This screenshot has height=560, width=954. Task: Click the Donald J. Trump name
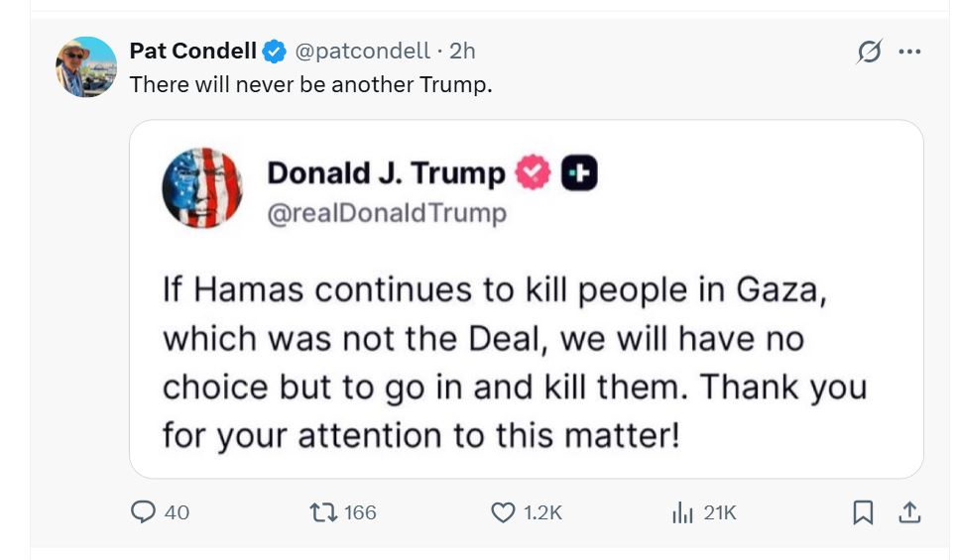[386, 173]
